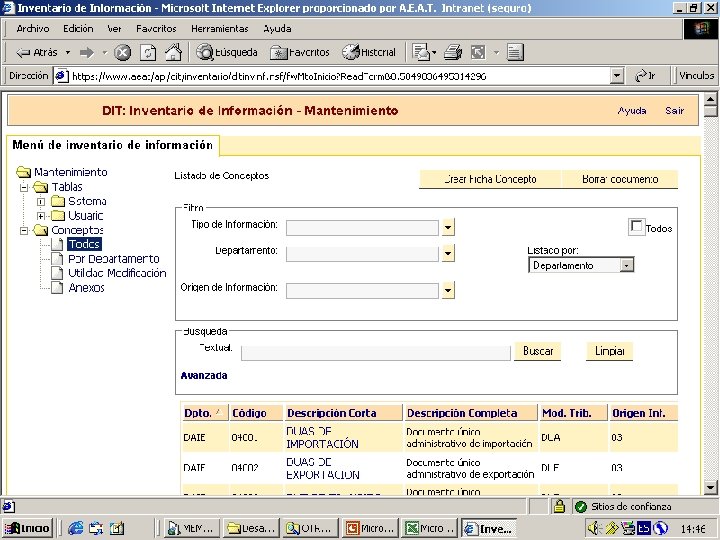The width and height of the screenshot is (720, 540).
Task: Click the Discuss toolbar icon
Action: click(x=515, y=52)
